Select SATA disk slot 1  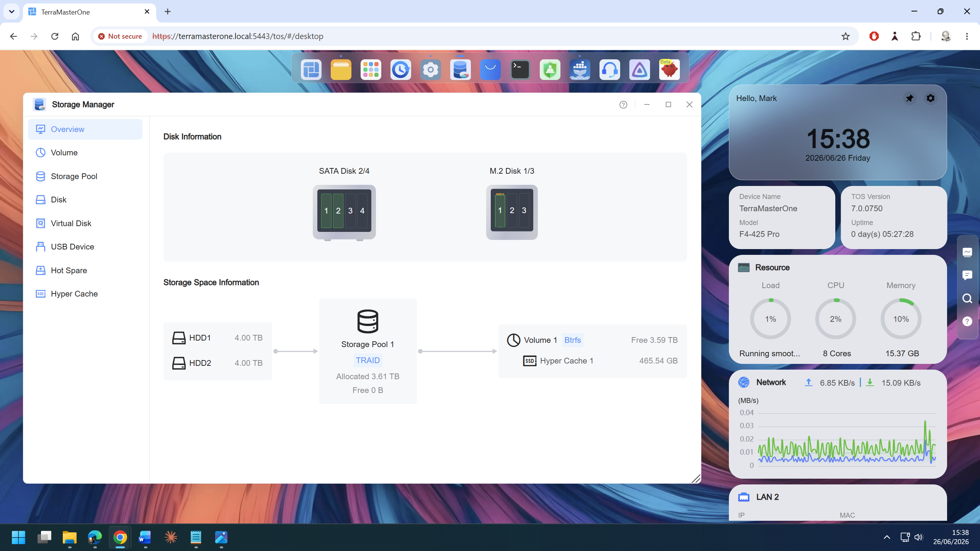[x=326, y=210]
